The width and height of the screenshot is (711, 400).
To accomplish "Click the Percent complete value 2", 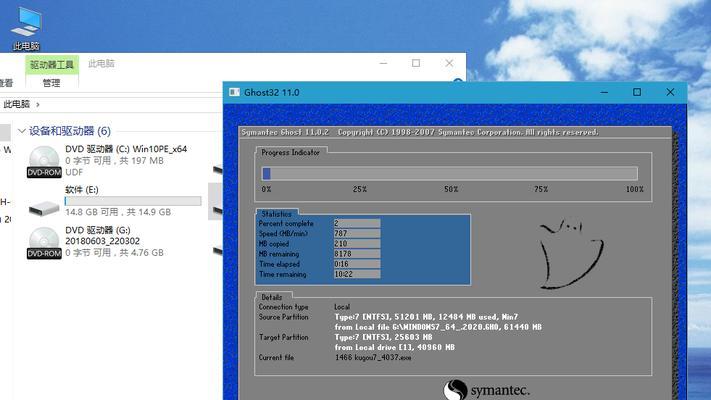I will point(357,223).
